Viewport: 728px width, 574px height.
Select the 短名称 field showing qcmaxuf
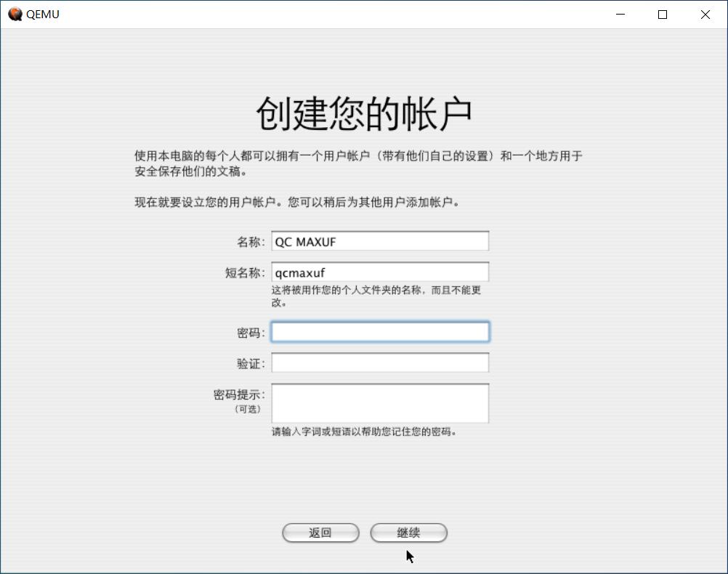[379, 272]
